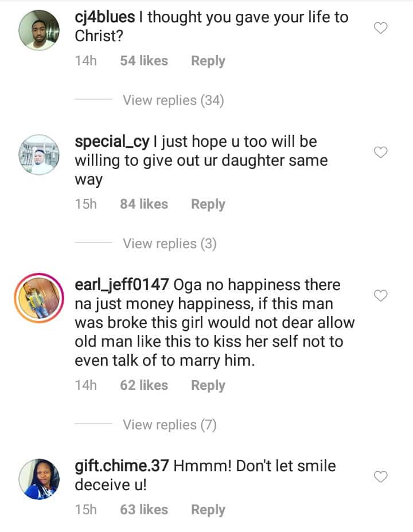Open gift.chime.37's profile photo

pyautogui.click(x=39, y=479)
